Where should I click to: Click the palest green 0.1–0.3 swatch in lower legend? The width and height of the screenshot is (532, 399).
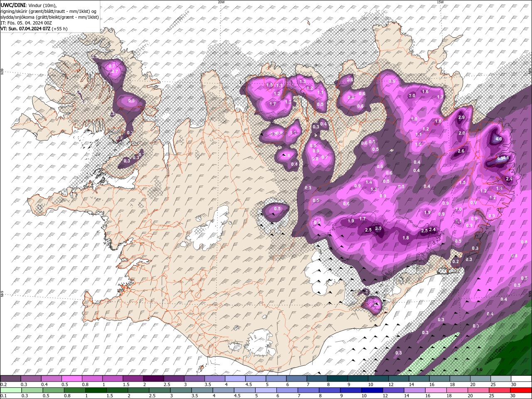point(10,390)
